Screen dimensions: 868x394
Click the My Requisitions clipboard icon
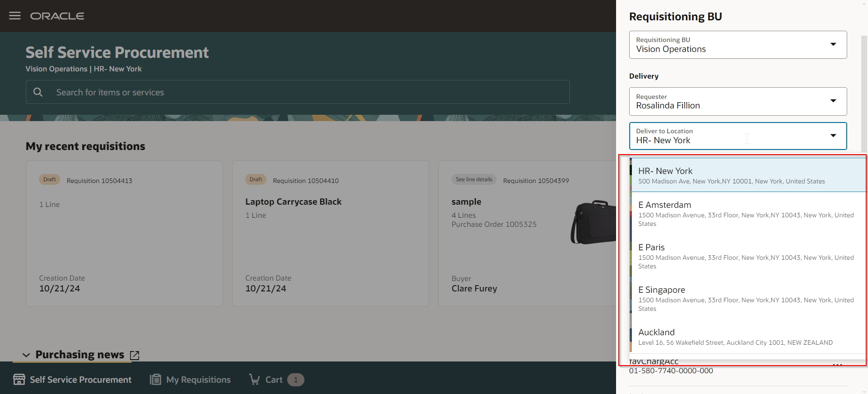(x=156, y=380)
